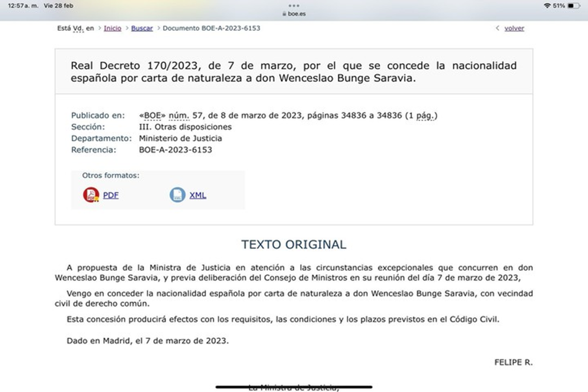Open the XML text link
This screenshot has width=588, height=392.
(x=197, y=195)
